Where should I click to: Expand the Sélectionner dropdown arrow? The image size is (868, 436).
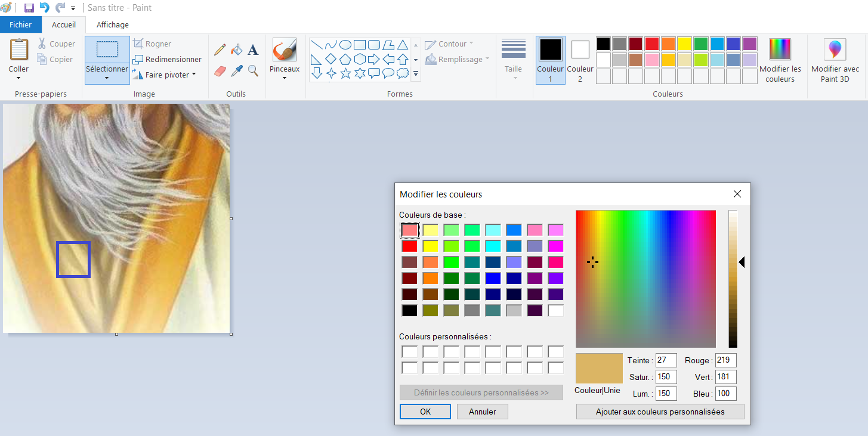107,78
